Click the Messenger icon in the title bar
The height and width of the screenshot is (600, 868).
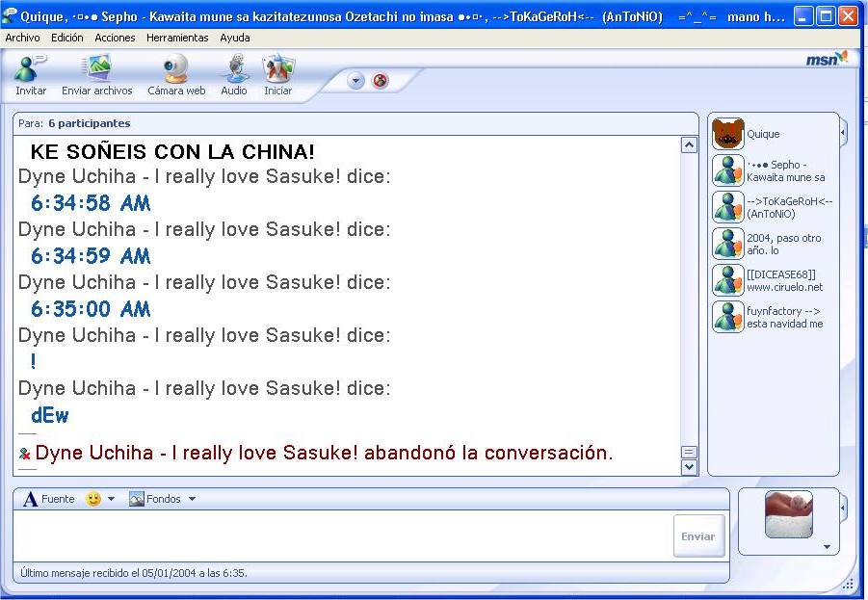10,16
